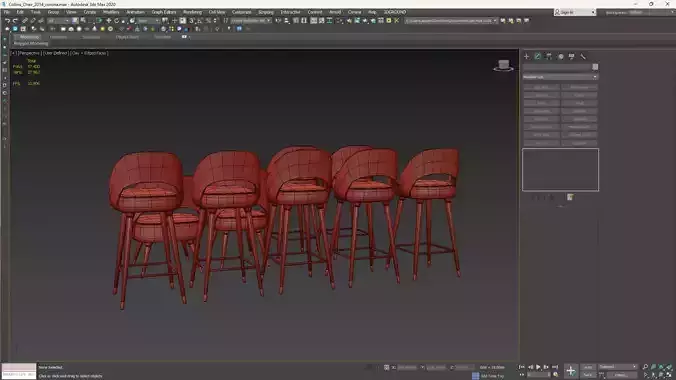Click the Set Key large plus button
Image resolution: width=676 pixels, height=380 pixels.
pos(570,371)
